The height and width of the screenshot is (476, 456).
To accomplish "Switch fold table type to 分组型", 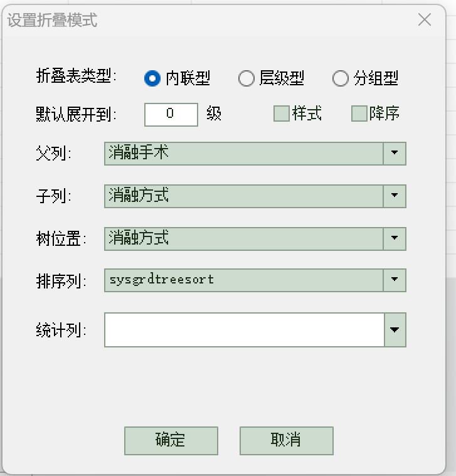I will [340, 78].
